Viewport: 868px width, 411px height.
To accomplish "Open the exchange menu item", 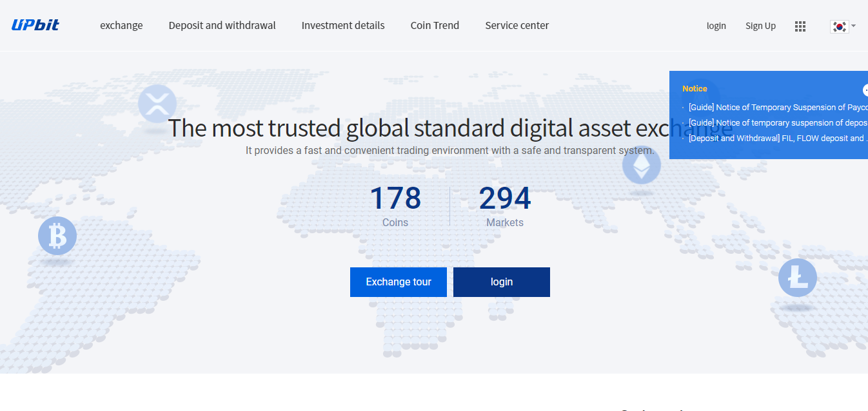I will tap(121, 26).
